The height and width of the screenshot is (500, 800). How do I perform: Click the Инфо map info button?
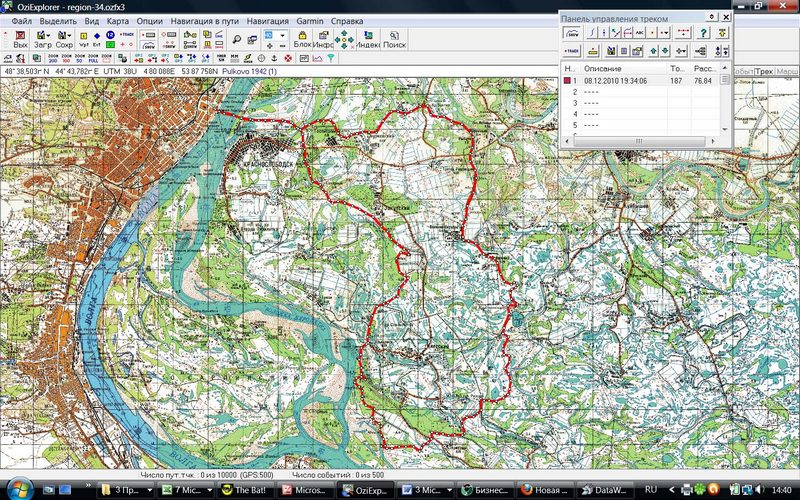(323, 39)
